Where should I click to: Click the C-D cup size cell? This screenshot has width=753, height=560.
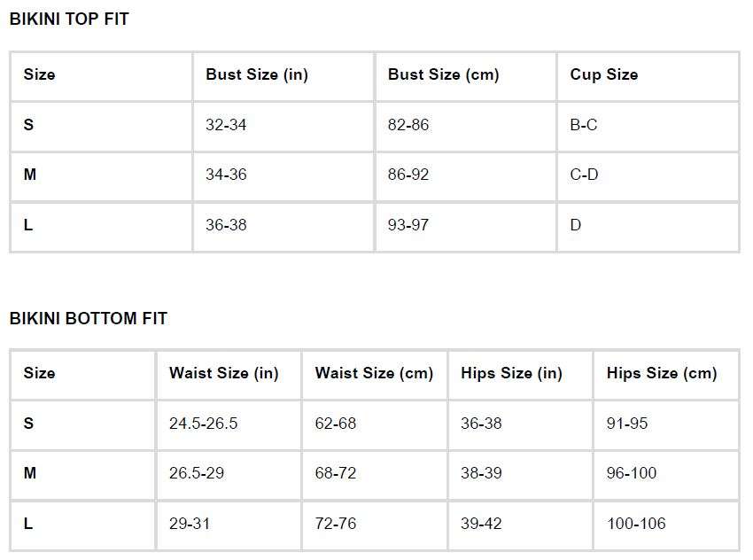(584, 175)
